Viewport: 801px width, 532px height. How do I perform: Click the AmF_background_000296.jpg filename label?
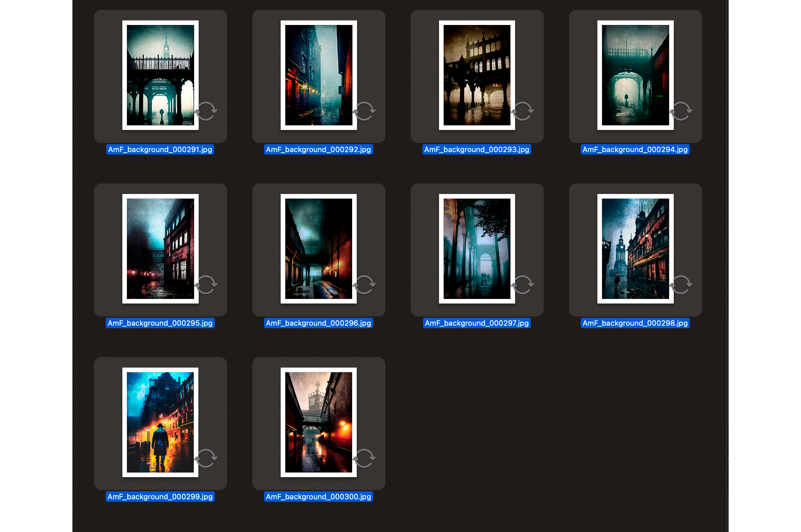click(318, 323)
